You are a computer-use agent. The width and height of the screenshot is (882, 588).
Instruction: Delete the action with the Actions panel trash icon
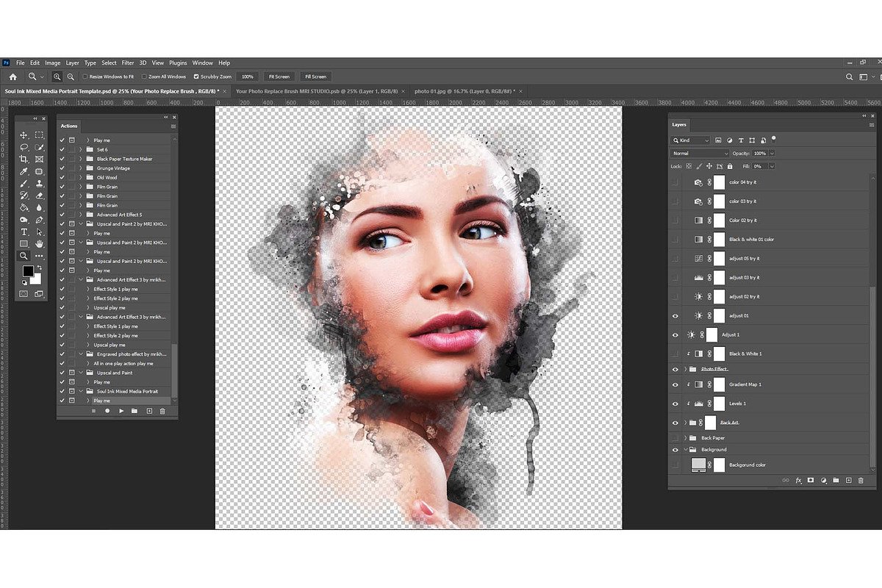[x=162, y=411]
